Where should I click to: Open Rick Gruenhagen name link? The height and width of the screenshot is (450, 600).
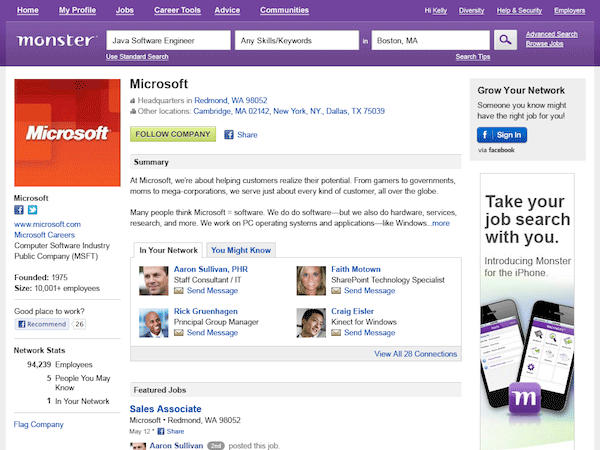[206, 311]
